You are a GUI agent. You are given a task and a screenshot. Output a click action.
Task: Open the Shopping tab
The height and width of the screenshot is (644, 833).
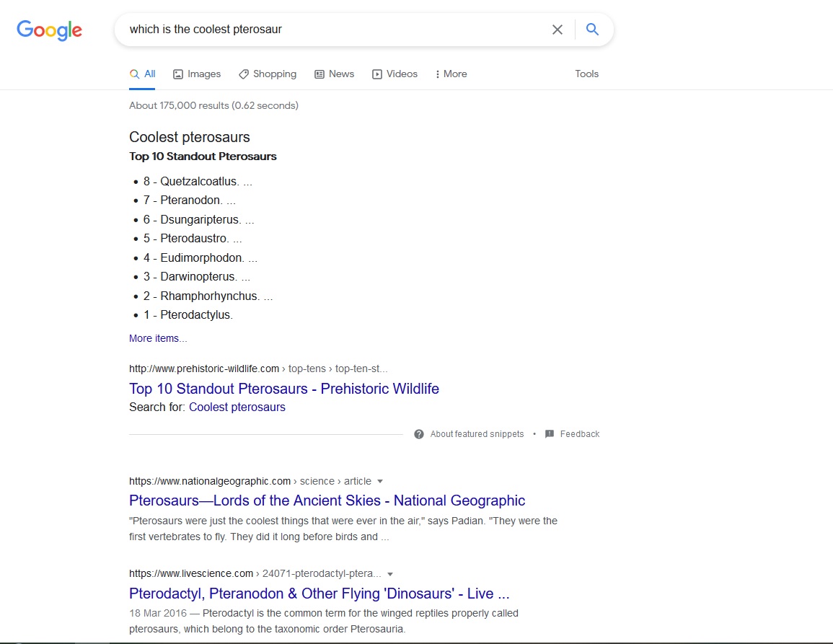[268, 74]
